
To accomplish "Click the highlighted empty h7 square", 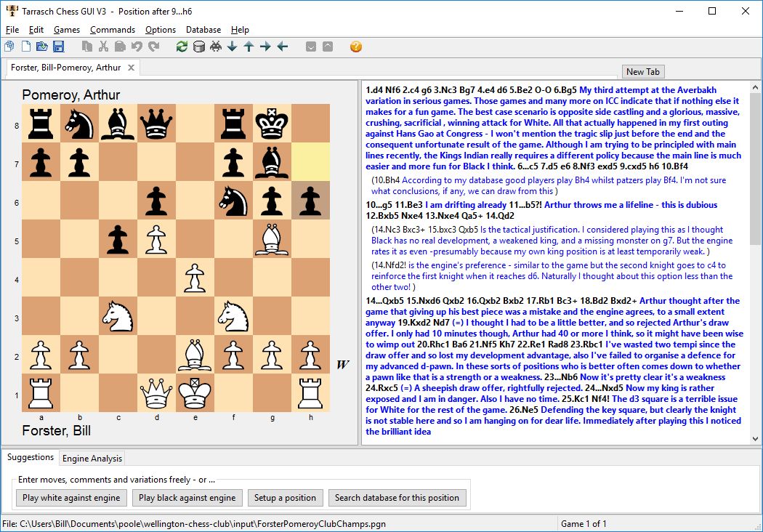I will [x=310, y=161].
